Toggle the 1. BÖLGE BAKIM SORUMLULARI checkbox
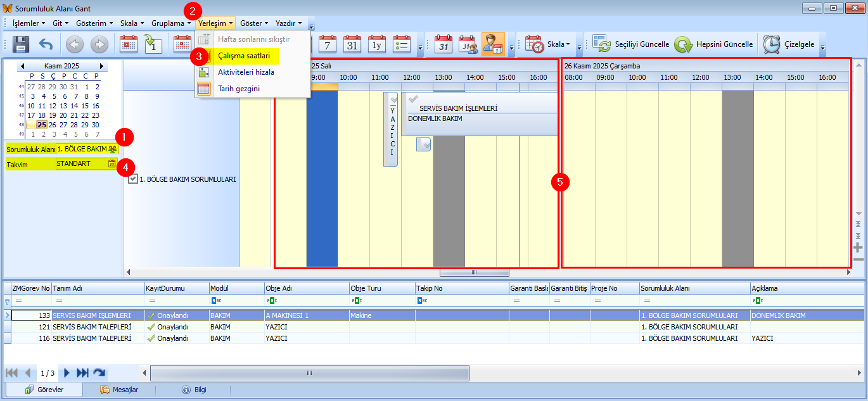This screenshot has width=868, height=401. pyautogui.click(x=133, y=179)
